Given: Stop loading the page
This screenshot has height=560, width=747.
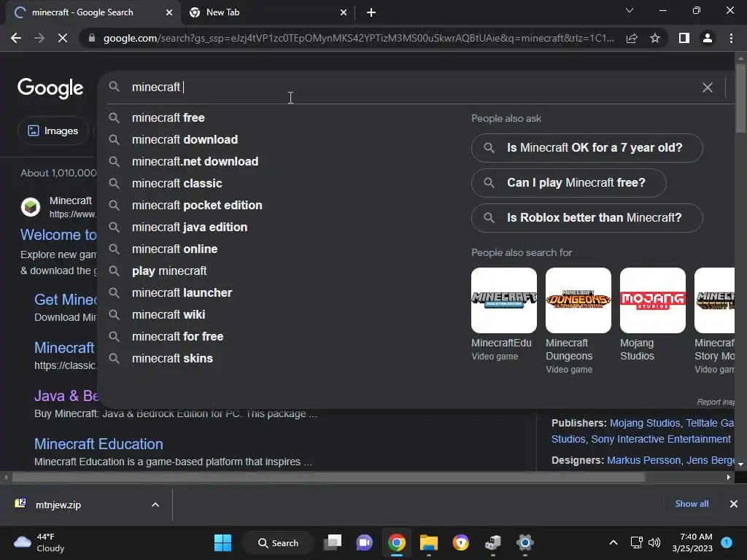Looking at the screenshot, I should (63, 38).
